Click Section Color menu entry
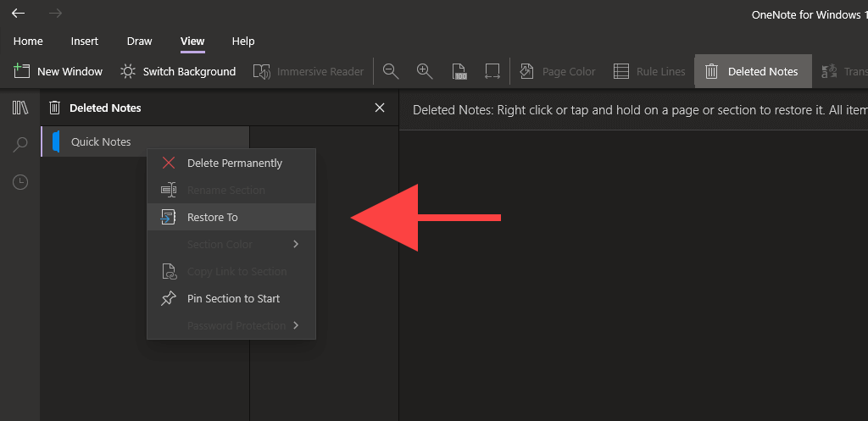 231,245
